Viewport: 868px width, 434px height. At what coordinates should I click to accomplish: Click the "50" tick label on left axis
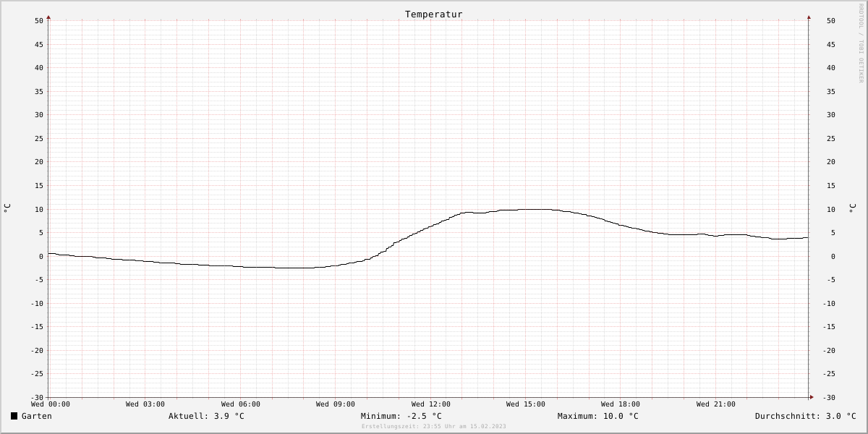39,21
